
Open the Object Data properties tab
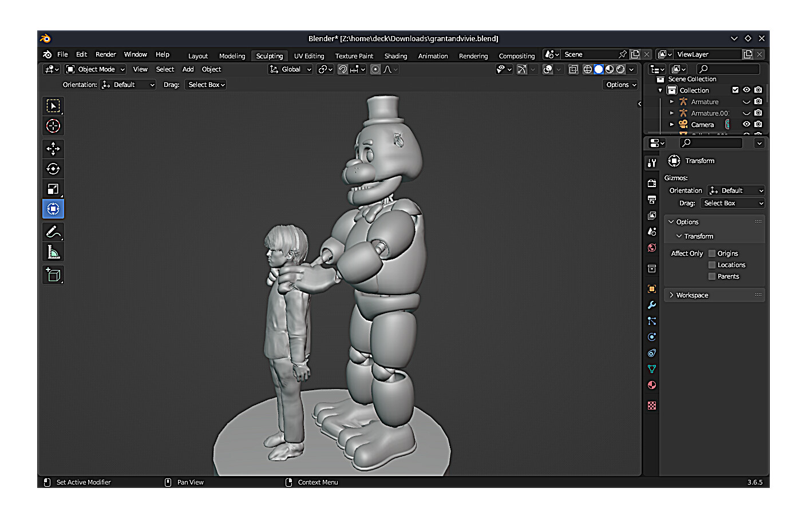click(x=651, y=369)
